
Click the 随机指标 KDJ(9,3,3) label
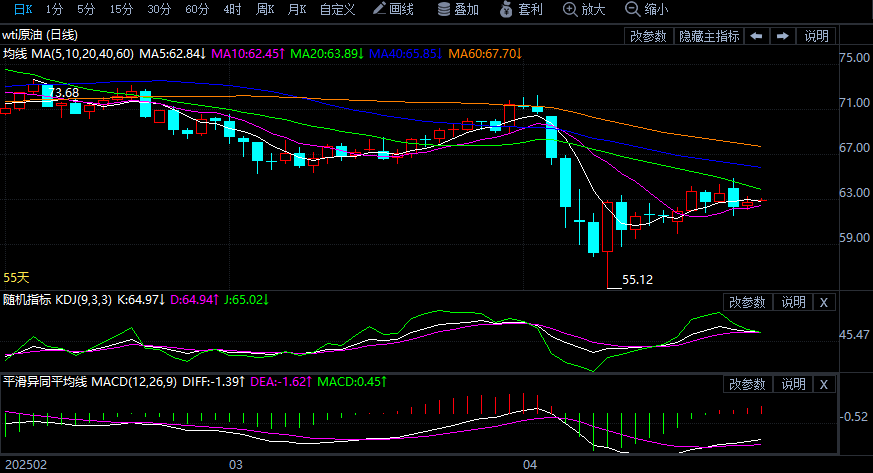coord(57,300)
